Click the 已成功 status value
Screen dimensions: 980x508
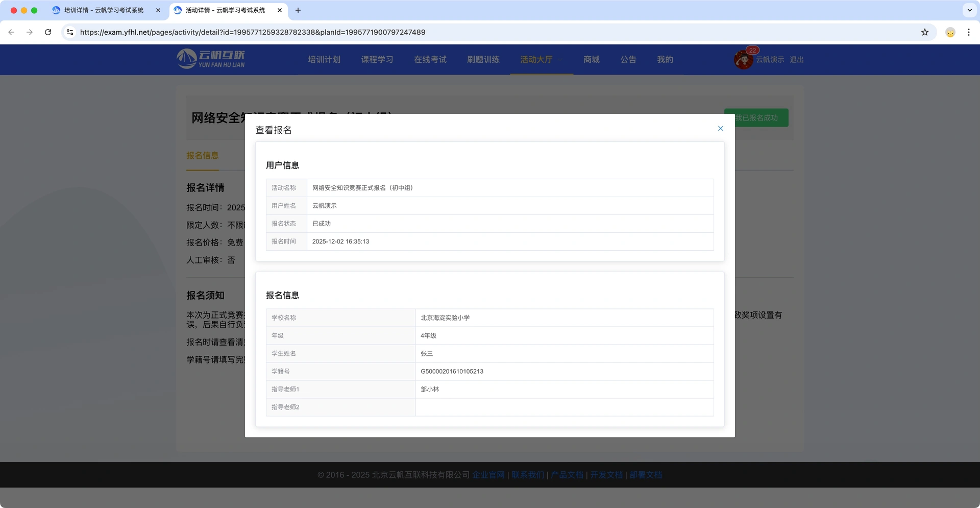(x=322, y=224)
